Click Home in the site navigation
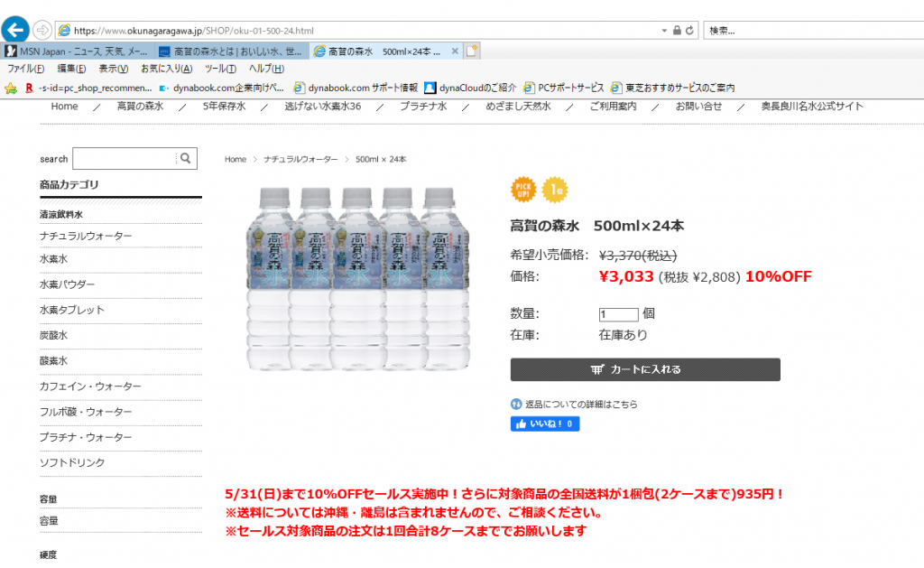924x568 pixels. (x=64, y=107)
